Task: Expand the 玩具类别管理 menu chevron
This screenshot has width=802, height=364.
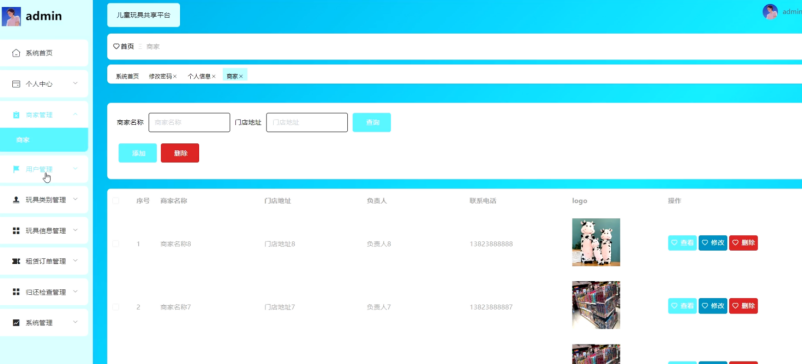Action: (75, 199)
